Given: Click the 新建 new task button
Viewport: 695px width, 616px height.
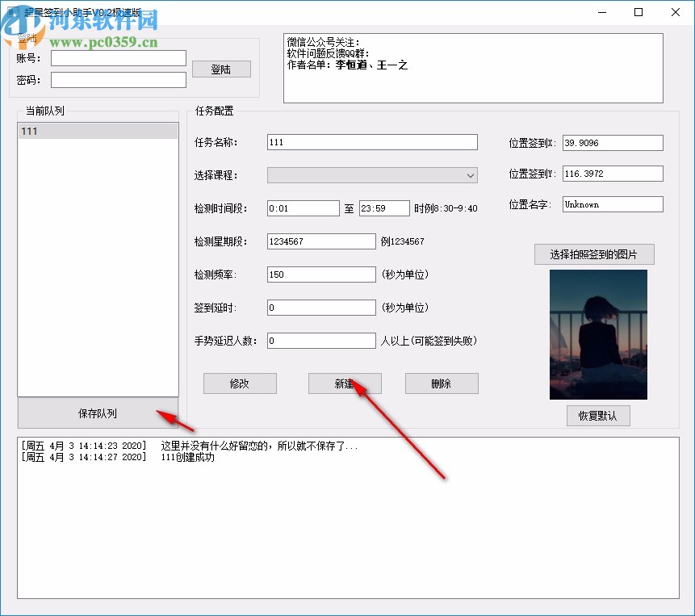Looking at the screenshot, I should [x=345, y=383].
